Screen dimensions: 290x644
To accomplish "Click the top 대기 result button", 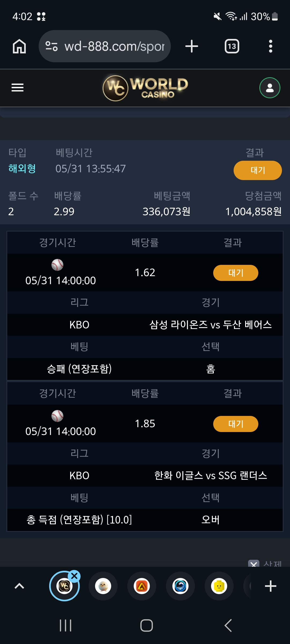I will pos(258,170).
